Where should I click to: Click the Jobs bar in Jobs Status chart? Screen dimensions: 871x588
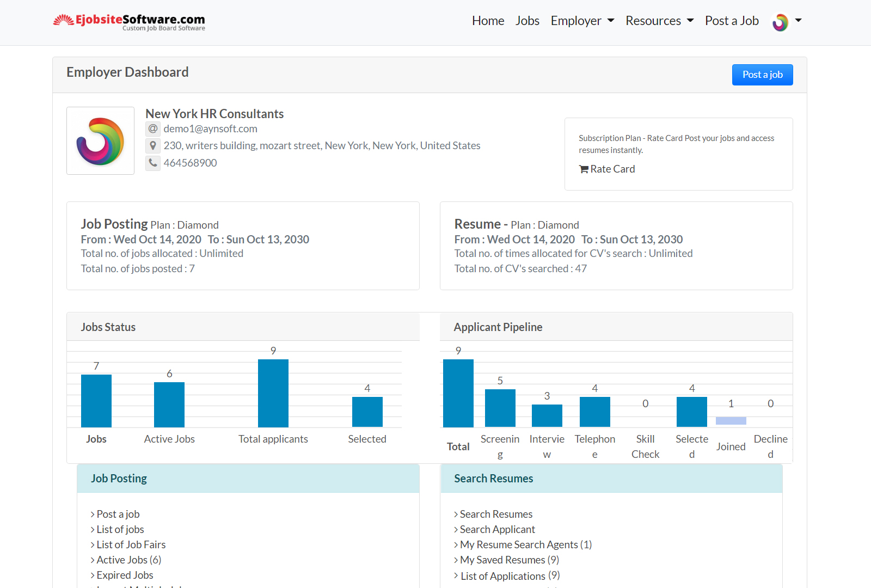96,401
